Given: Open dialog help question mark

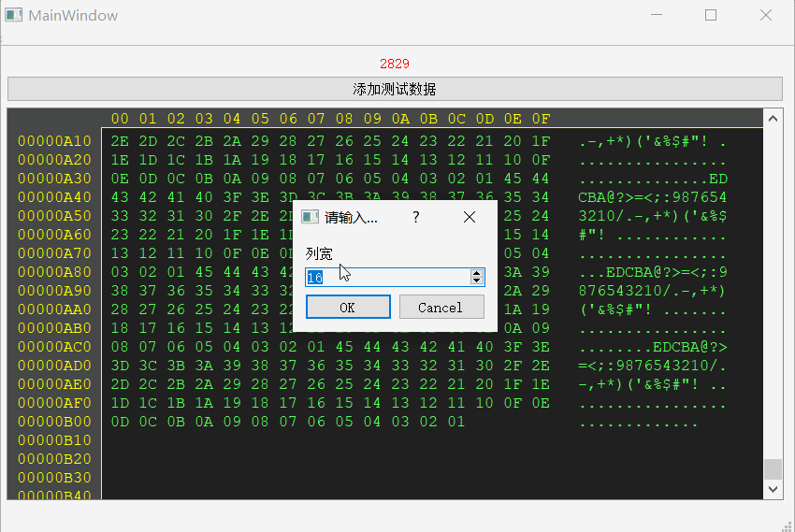Looking at the screenshot, I should [416, 217].
